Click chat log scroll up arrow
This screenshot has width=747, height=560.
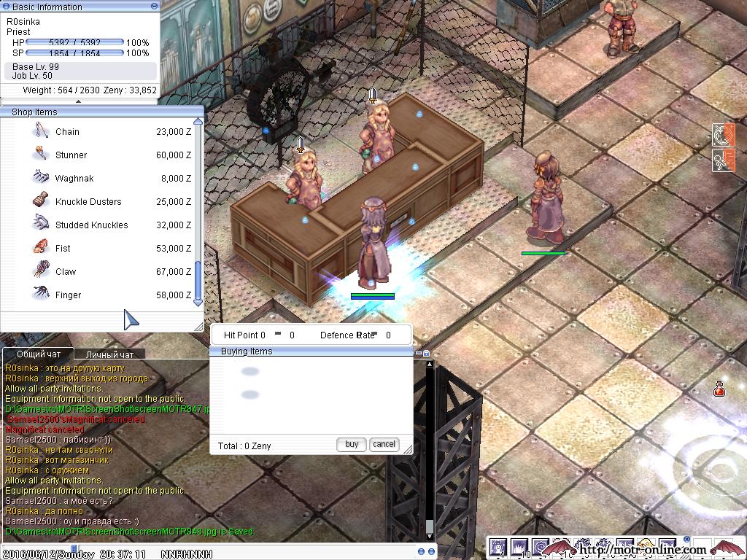coord(429,365)
